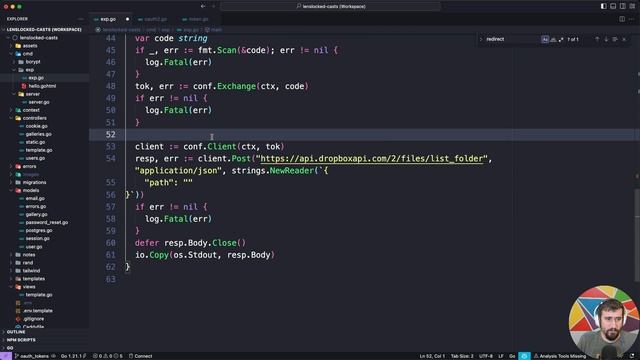The width and height of the screenshot is (640, 360).
Task: Expand the errors folder
Action: [44, 167]
